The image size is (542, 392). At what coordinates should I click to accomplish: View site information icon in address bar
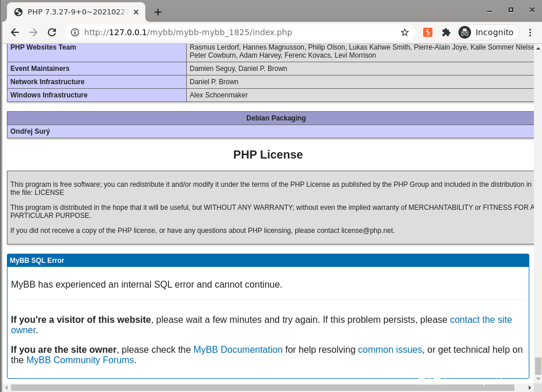[x=74, y=32]
